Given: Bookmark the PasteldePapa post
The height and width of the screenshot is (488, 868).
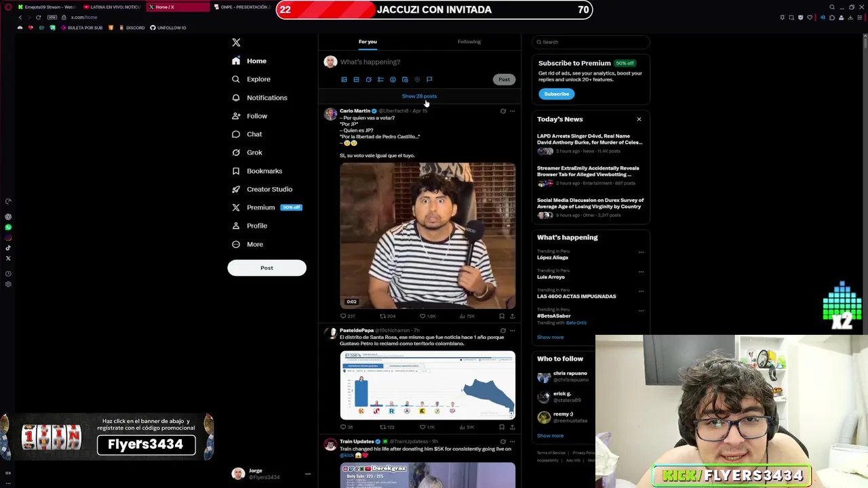Looking at the screenshot, I should pyautogui.click(x=502, y=427).
